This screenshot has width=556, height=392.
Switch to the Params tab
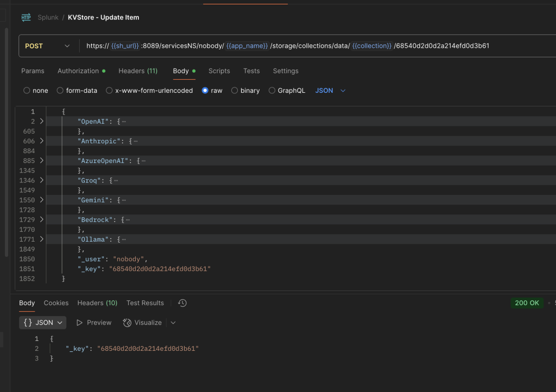(x=33, y=71)
